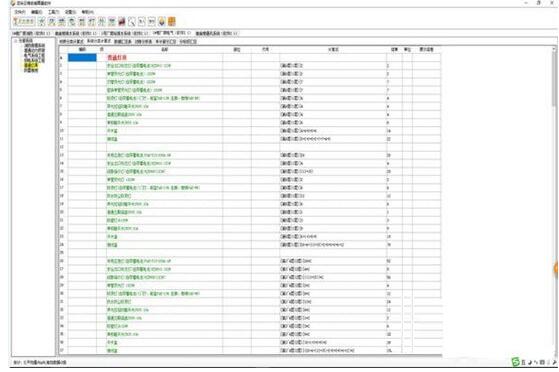Viewport: 559px width, 372px height.
Task: Open the File menu in the menu bar
Action: (20, 12)
